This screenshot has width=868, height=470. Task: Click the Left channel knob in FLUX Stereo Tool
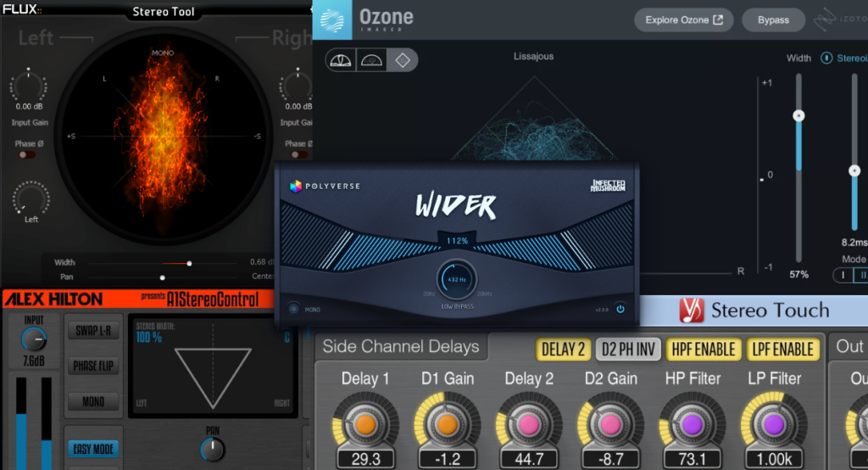click(x=31, y=198)
